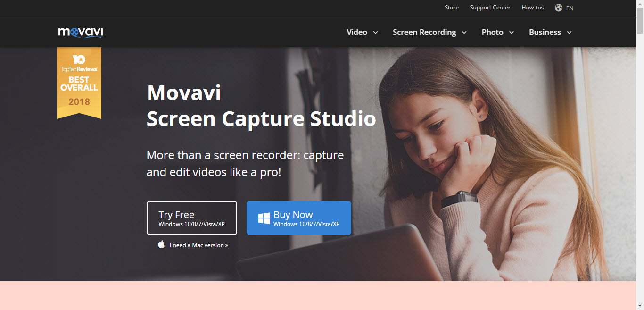Expand the Video dropdown menu
This screenshot has width=644, height=310.
[362, 32]
